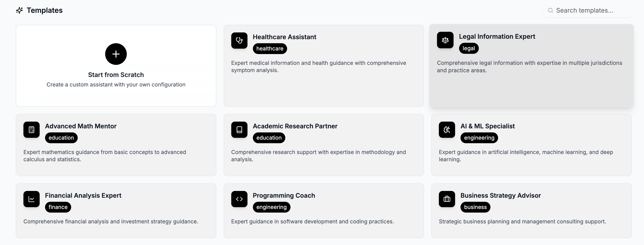Screen dimensions: 644x245
Task: Click the sparkle icon beside Templates heading
Action: tap(20, 10)
